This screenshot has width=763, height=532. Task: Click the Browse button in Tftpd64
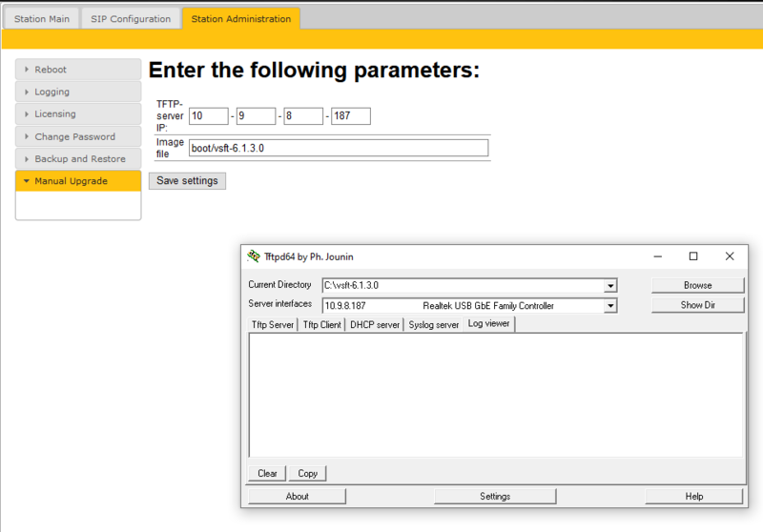point(698,285)
